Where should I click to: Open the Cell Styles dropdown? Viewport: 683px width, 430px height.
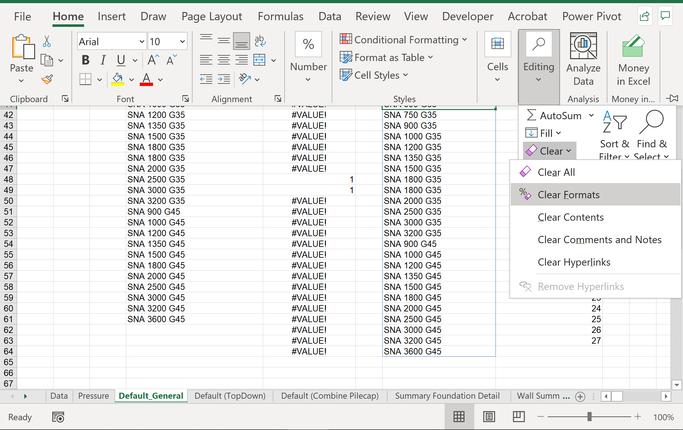click(x=379, y=76)
